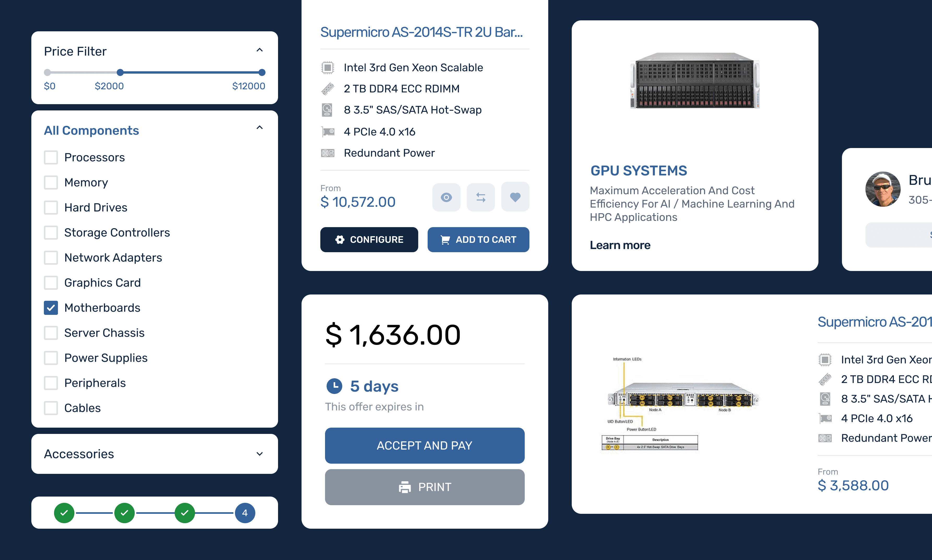Click the first completed step checkmark
The width and height of the screenshot is (932, 560).
coord(64,513)
